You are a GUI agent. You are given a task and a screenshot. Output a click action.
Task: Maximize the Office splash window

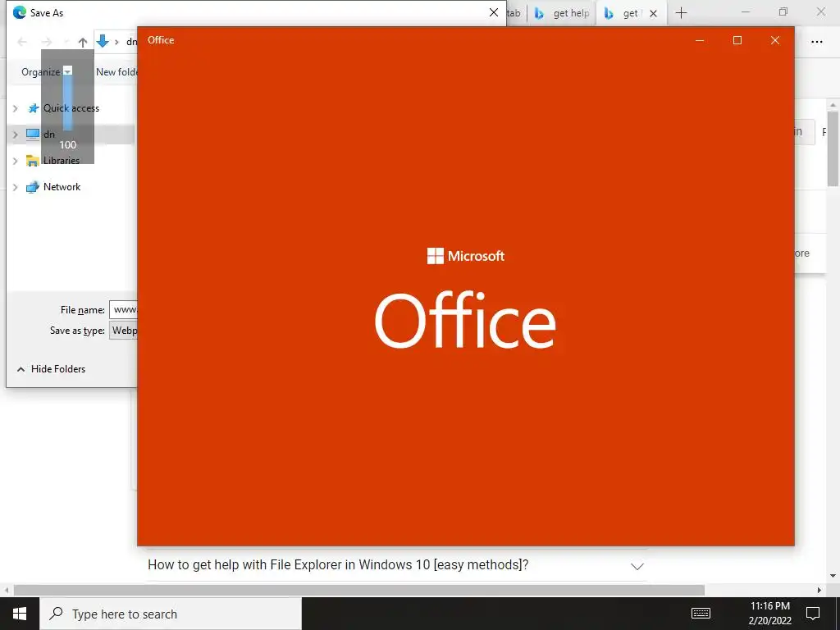pos(737,40)
